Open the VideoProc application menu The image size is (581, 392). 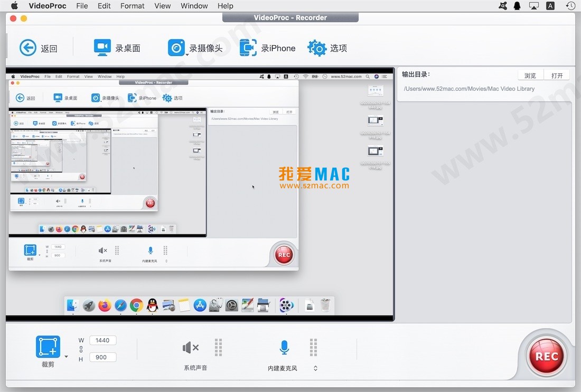tap(48, 6)
